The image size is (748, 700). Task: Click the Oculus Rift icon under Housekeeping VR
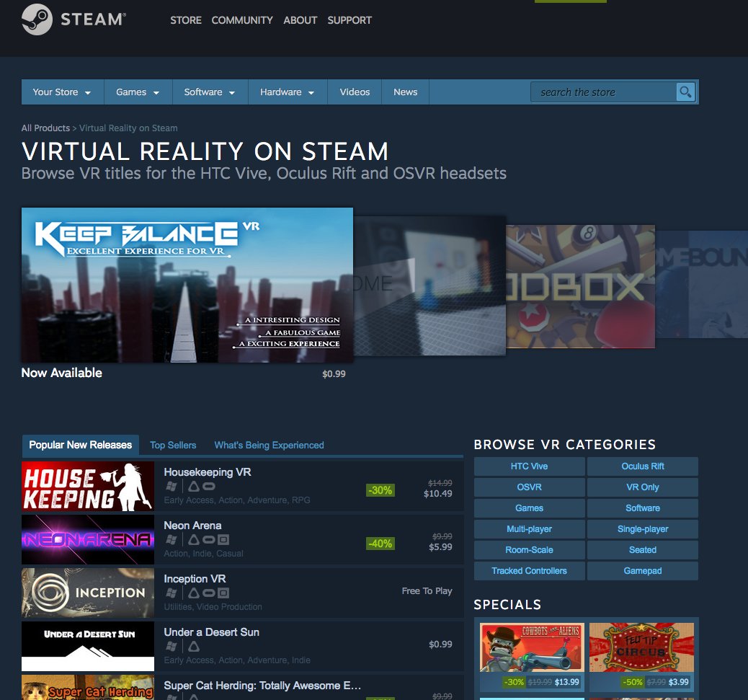coord(209,487)
